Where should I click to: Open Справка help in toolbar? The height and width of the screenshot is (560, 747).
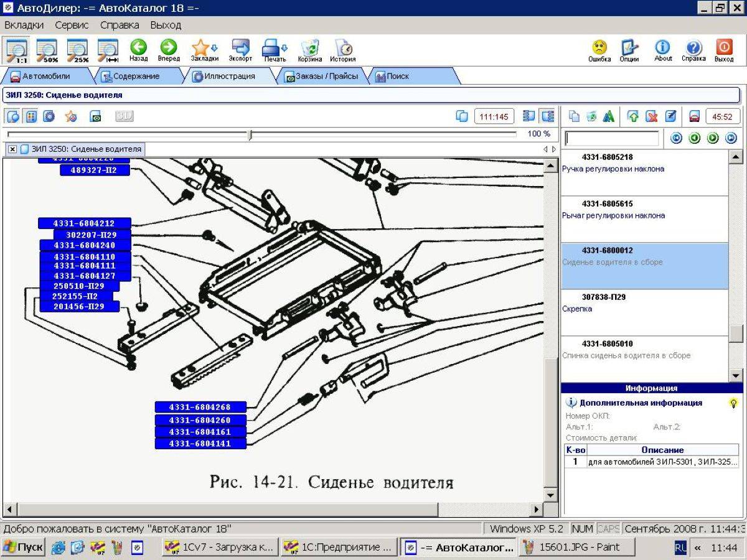[693, 50]
